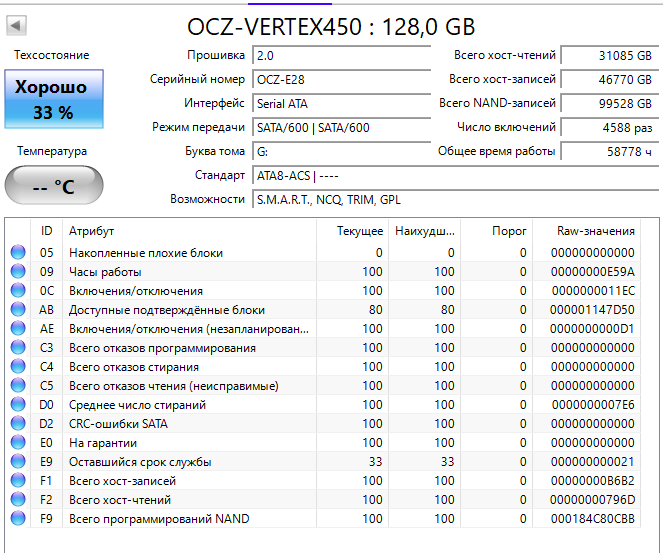Image resolution: width=663 pixels, height=553 pixels.
Task: Go to previous disk with back arrow
Action: (16, 26)
